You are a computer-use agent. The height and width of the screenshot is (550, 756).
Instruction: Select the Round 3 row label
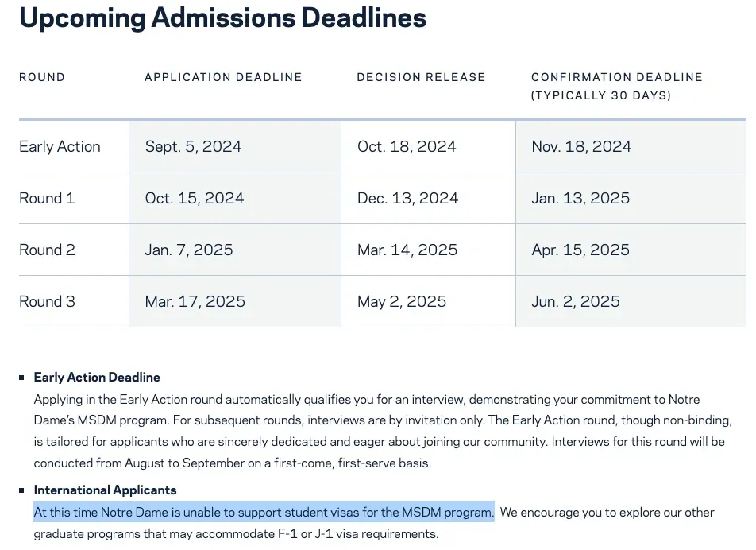pyautogui.click(x=47, y=302)
